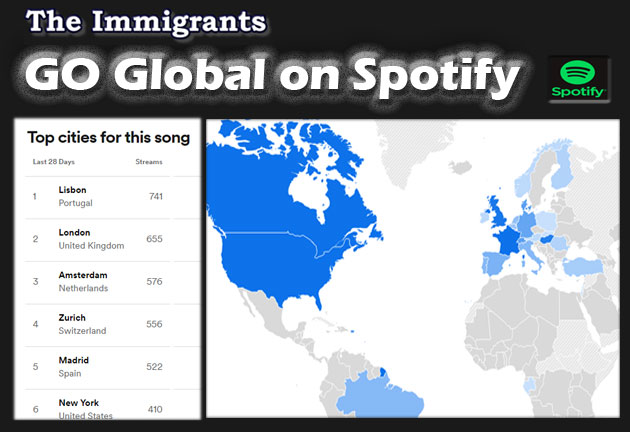Click The Immigrants title text

[146, 22]
